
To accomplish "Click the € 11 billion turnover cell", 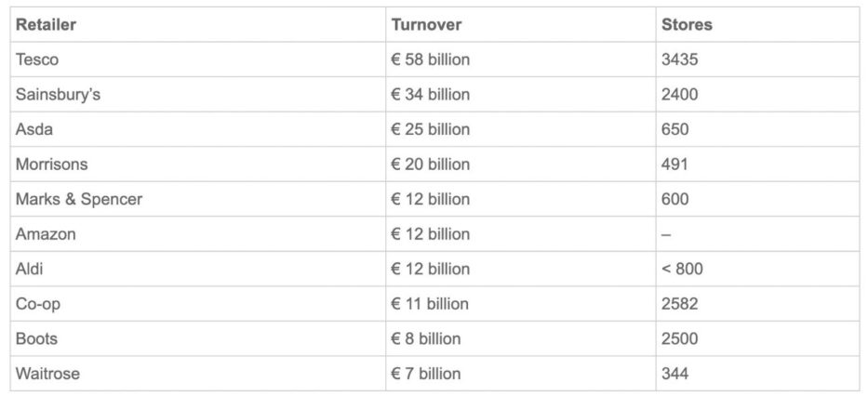I will pos(430,304).
